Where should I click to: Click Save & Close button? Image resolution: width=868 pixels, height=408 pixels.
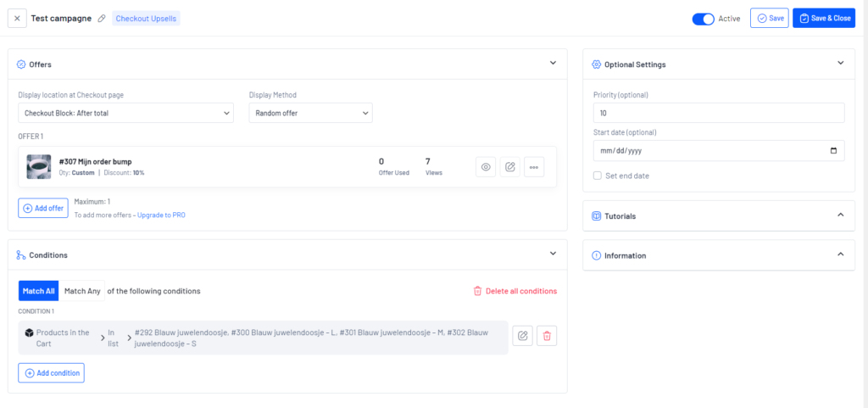click(824, 19)
